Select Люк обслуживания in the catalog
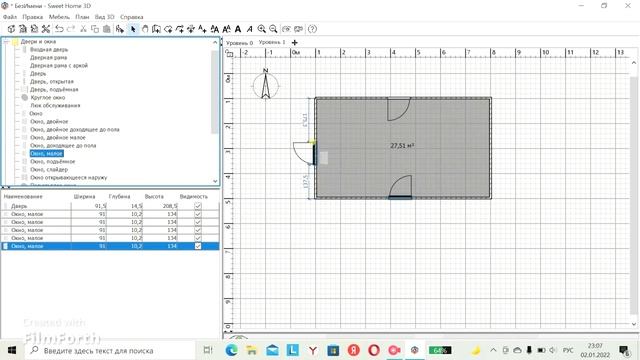Image resolution: width=640 pixels, height=360 pixels. tap(55, 105)
